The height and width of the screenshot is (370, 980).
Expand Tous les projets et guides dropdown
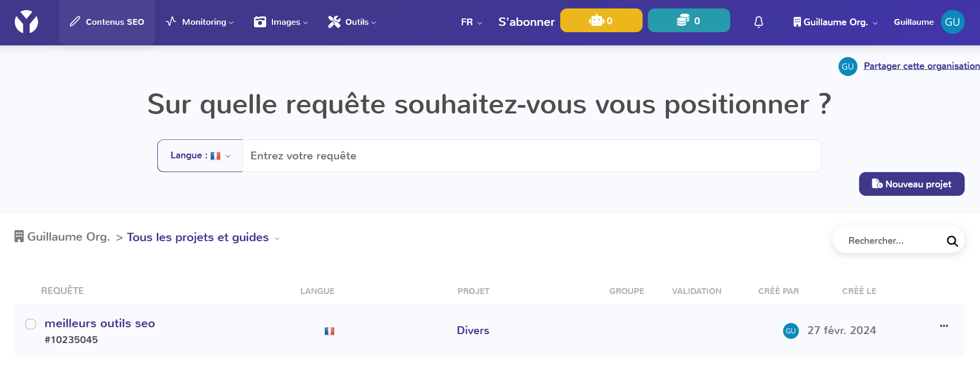tap(203, 238)
